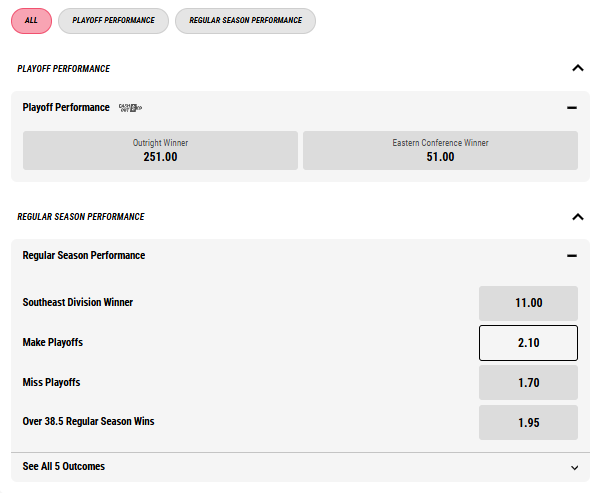Screen dimensions: 590x493
Task: Minimize the Regular Season Performance market card
Action: (x=572, y=256)
